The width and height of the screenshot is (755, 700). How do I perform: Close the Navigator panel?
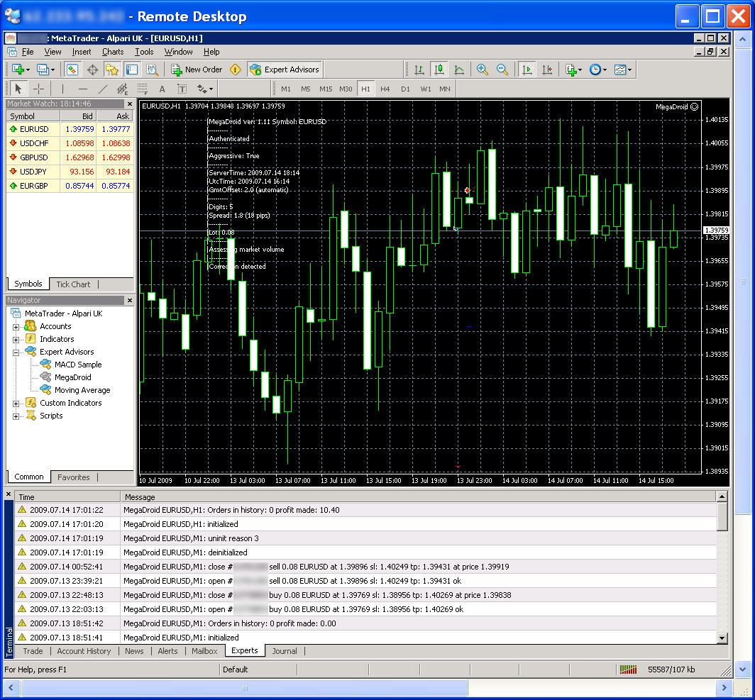pos(130,300)
